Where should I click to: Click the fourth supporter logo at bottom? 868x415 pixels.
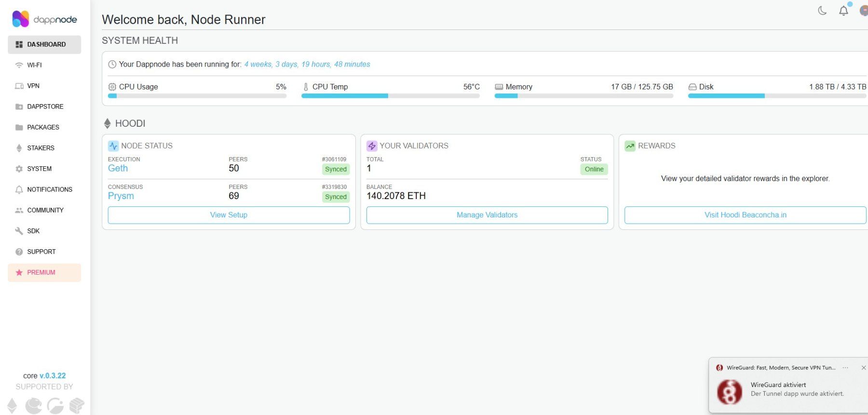(77, 406)
